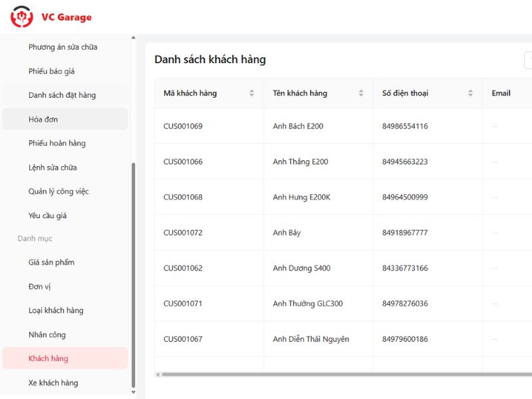Open Xe khách hàng menu item
The image size is (532, 399).
[x=53, y=382]
